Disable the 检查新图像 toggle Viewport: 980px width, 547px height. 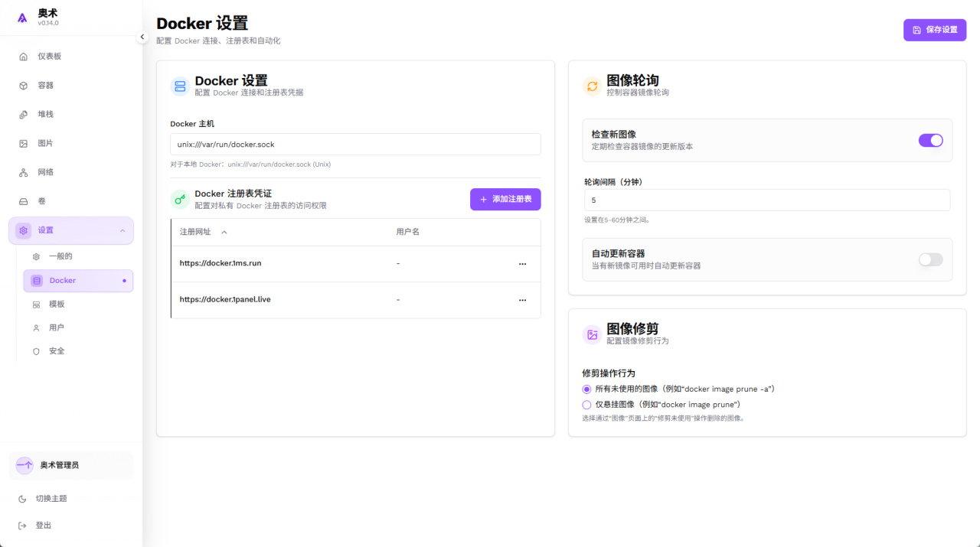931,140
